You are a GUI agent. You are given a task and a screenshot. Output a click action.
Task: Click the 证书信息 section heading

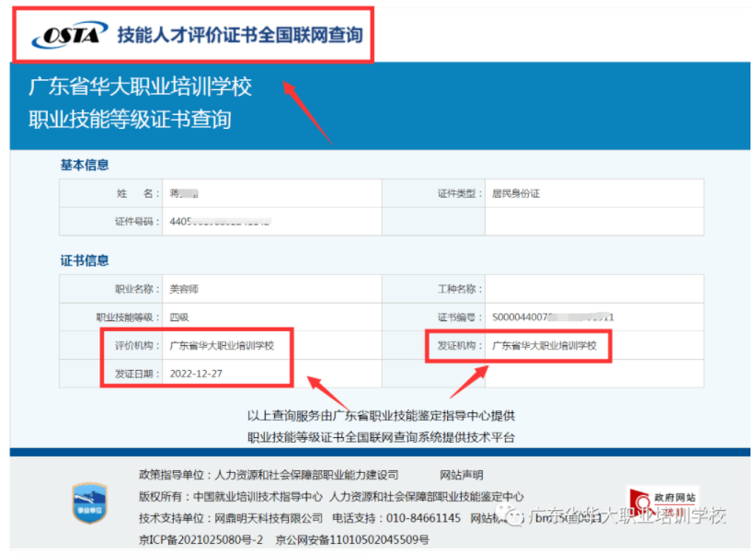tap(85, 260)
